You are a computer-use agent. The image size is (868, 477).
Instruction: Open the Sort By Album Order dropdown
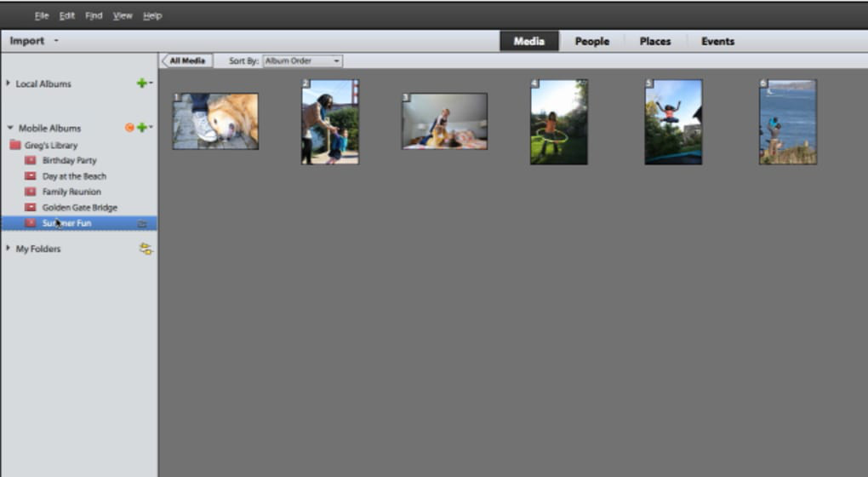click(302, 61)
